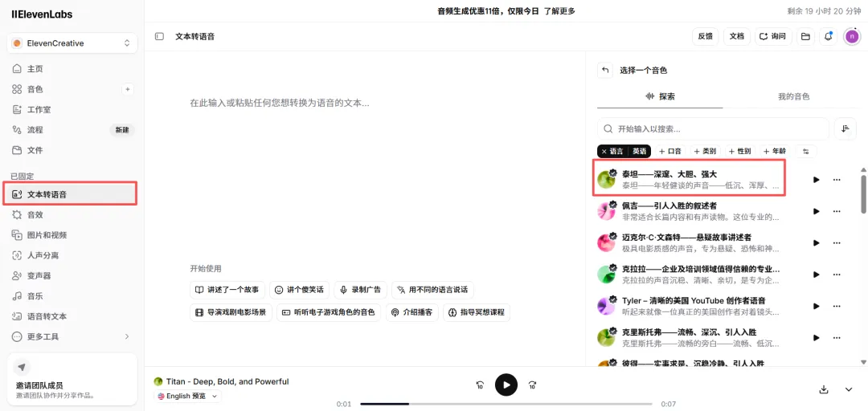
Task: Switch to 我的音色 tab
Action: pyautogui.click(x=793, y=96)
